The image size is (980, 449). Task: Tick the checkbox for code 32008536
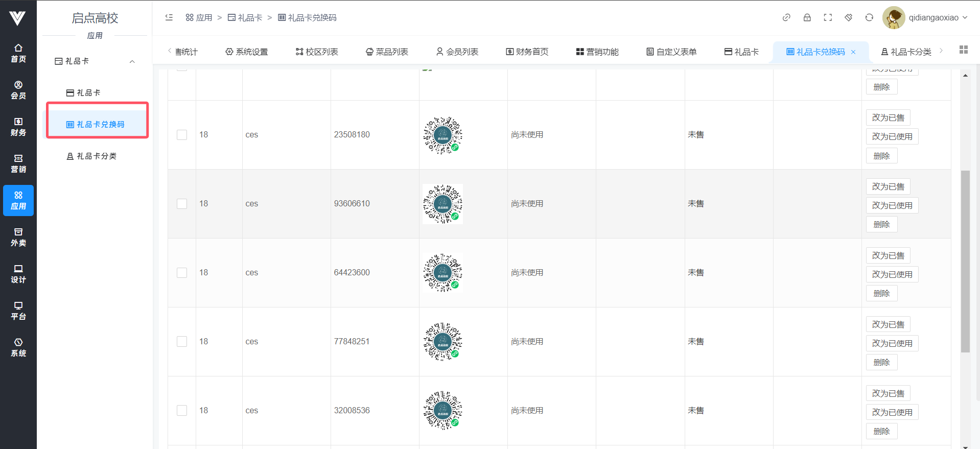(x=182, y=411)
